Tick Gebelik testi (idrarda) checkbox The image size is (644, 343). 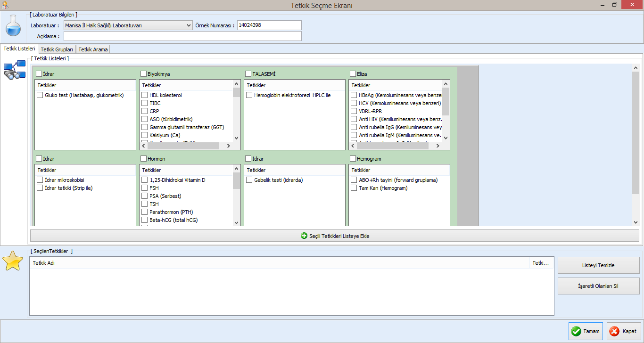[249, 180]
